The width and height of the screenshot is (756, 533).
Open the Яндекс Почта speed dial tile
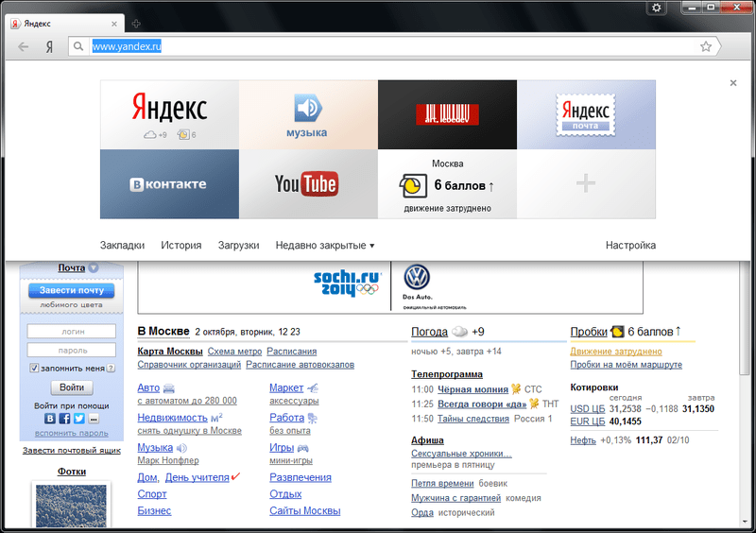tap(586, 114)
